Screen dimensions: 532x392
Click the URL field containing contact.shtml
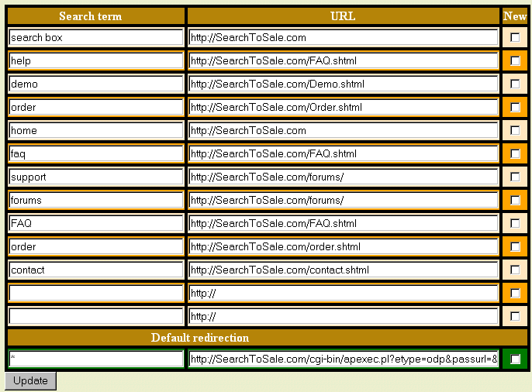pos(343,270)
